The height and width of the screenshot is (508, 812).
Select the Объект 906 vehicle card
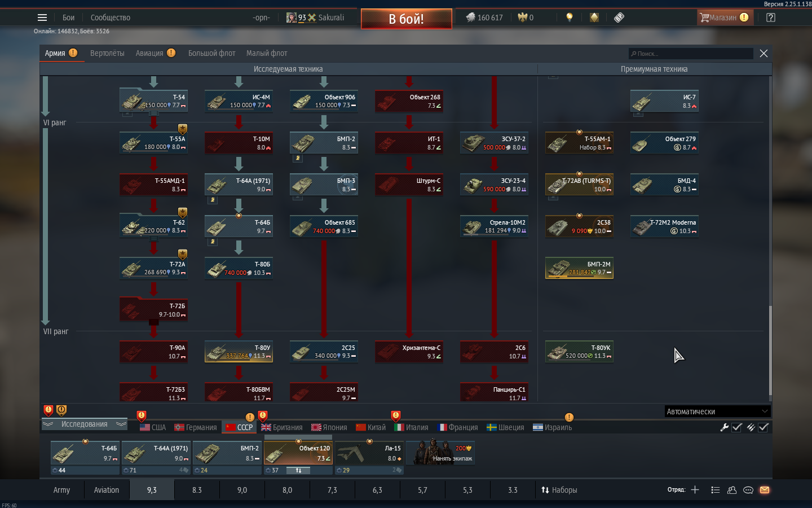pyautogui.click(x=324, y=101)
